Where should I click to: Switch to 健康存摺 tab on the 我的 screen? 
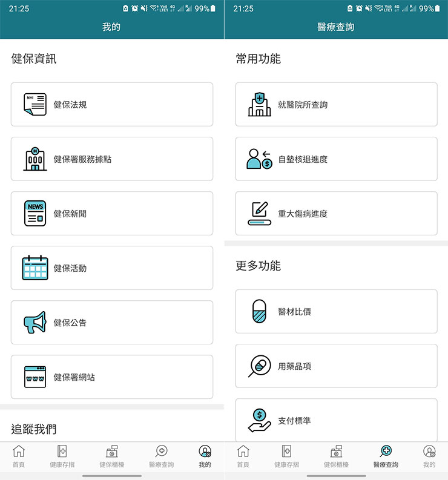[62, 456]
